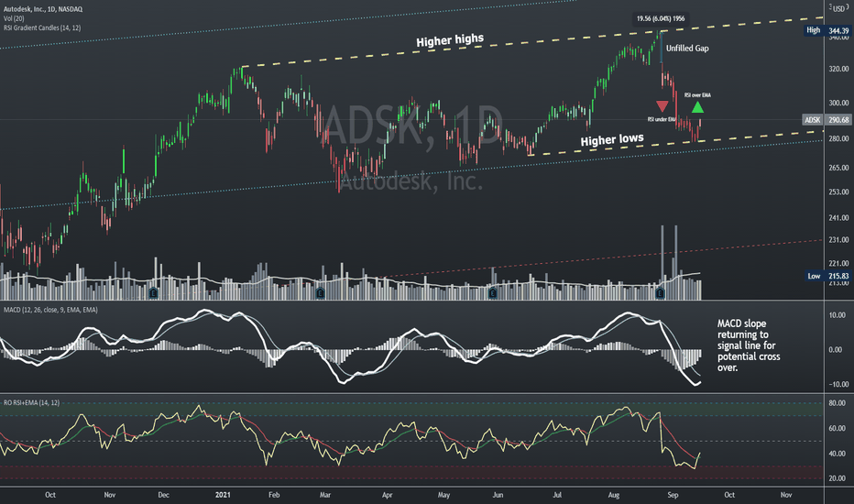Click the High 344.39 price label
The height and width of the screenshot is (504, 854).
pos(827,30)
